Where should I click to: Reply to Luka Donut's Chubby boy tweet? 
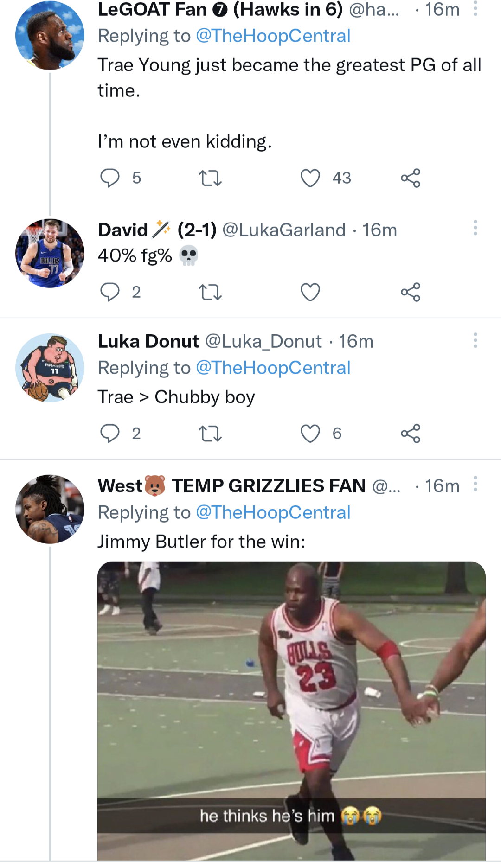click(110, 434)
